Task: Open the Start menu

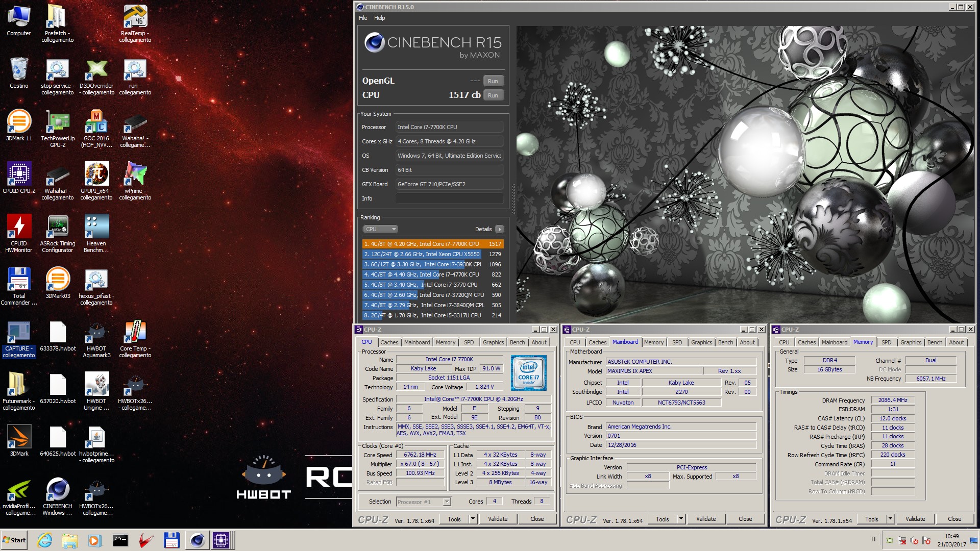Action: point(14,540)
